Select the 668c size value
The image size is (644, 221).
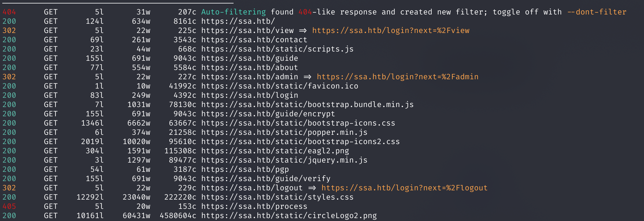187,49
